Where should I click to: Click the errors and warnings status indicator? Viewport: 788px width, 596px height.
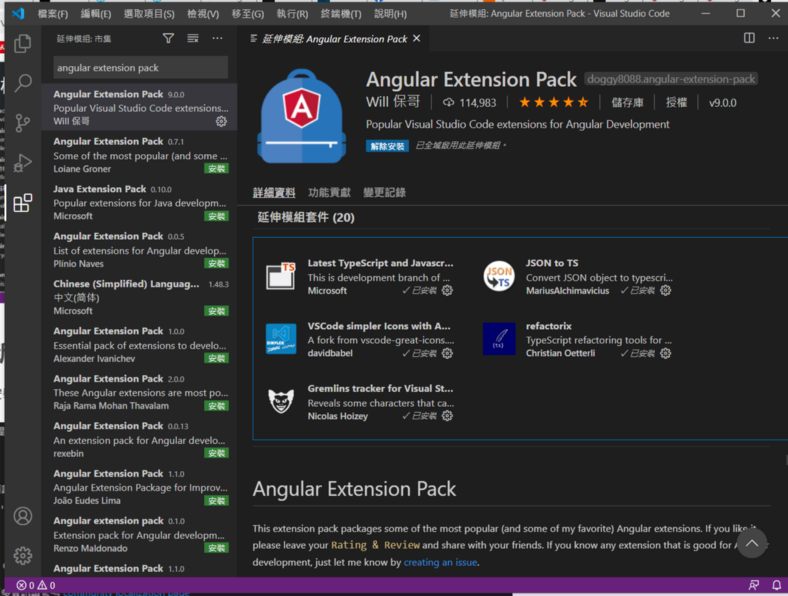(36, 585)
